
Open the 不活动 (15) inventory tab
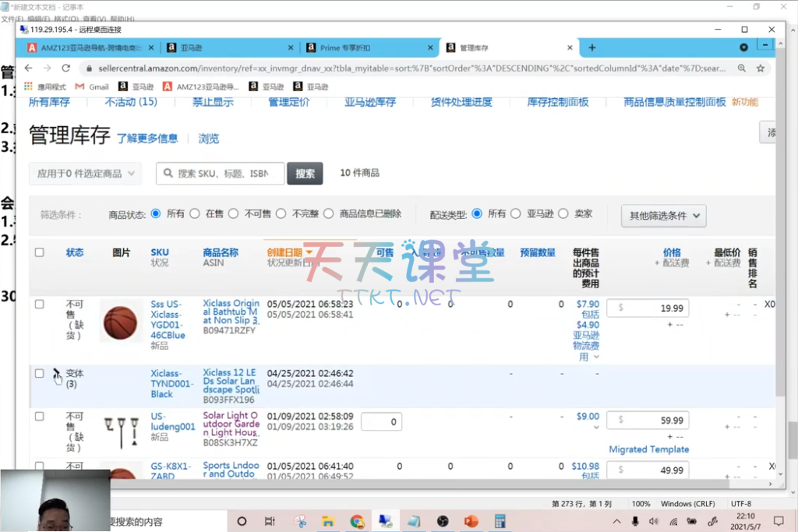pyautogui.click(x=130, y=102)
